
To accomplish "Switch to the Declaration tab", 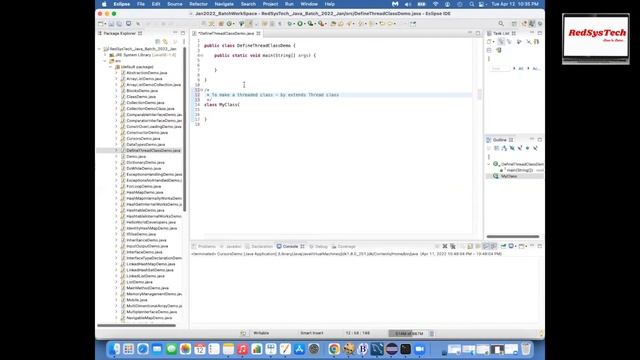I will coord(259,247).
